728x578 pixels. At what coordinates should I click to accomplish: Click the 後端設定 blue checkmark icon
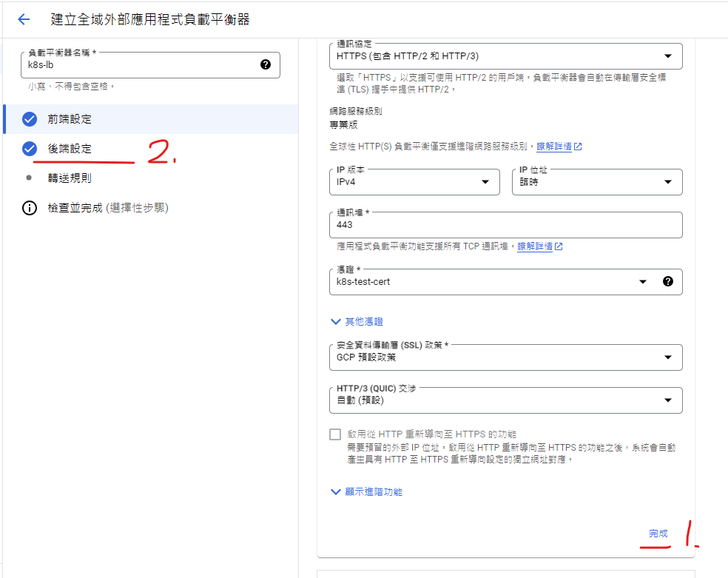point(30,149)
